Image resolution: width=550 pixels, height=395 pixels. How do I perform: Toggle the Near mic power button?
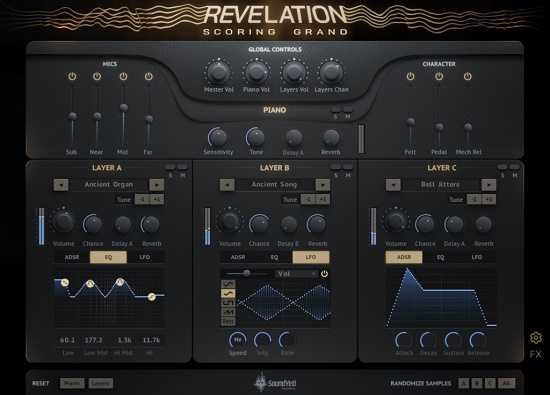click(97, 76)
